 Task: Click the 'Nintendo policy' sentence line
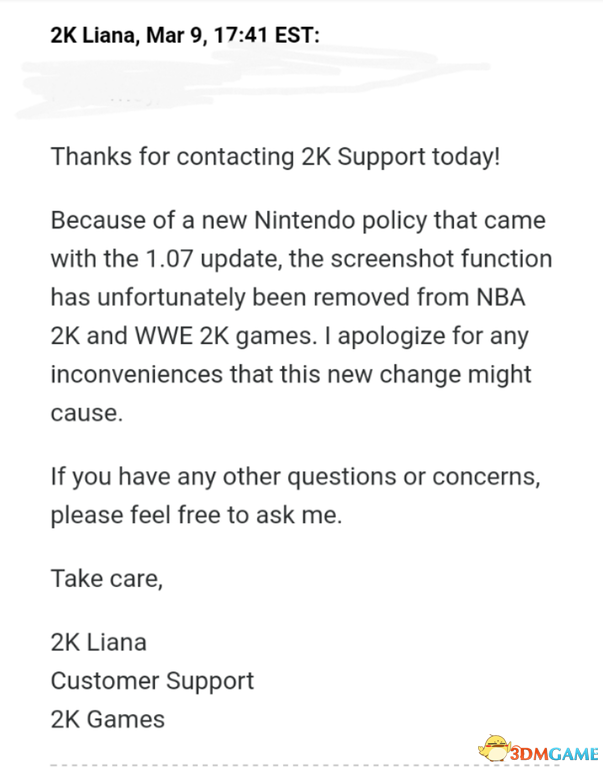coord(298,219)
